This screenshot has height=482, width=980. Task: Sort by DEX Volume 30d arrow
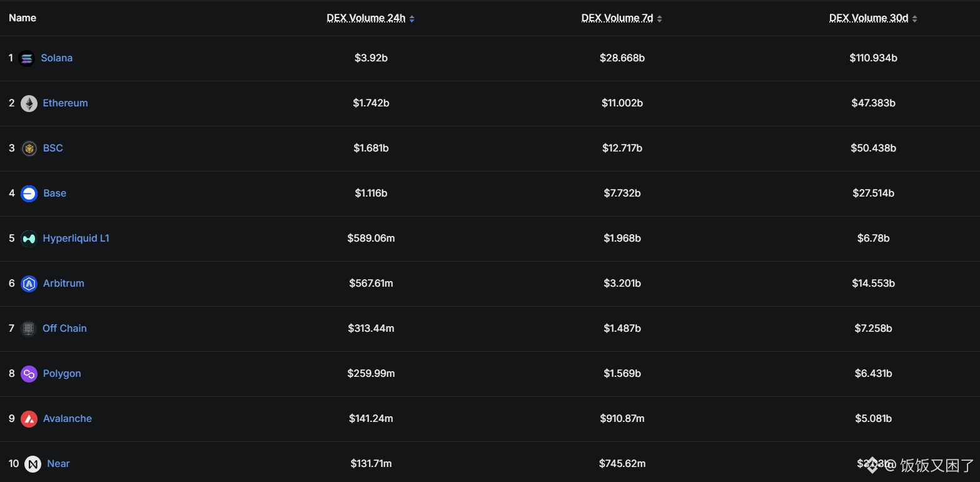(x=914, y=19)
